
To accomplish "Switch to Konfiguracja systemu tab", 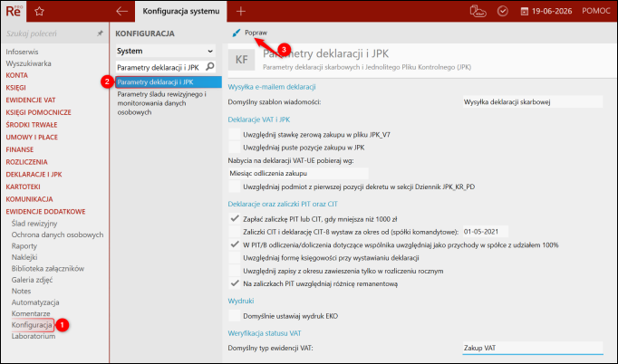I will (181, 11).
